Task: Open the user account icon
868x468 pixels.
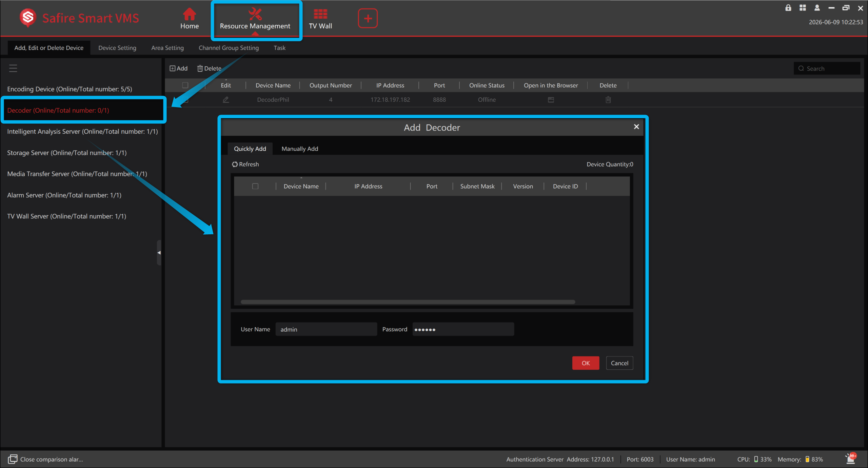Action: click(x=817, y=8)
